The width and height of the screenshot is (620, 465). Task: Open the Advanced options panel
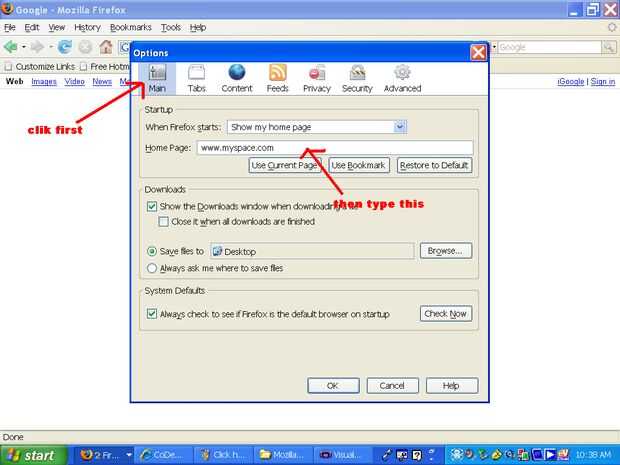point(403,79)
